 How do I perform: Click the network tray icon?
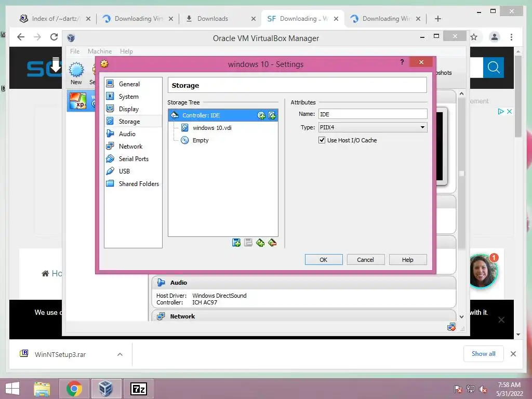[471, 389]
